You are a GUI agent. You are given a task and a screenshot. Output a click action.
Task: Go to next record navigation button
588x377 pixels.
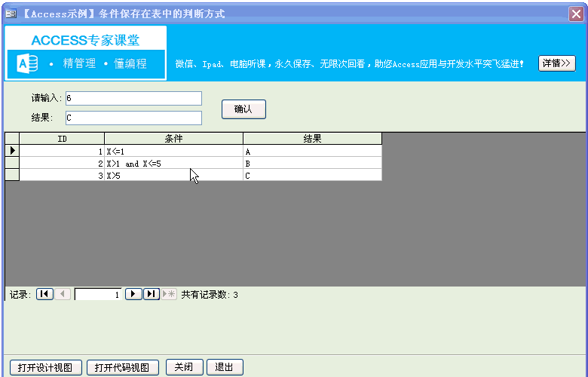click(x=133, y=294)
